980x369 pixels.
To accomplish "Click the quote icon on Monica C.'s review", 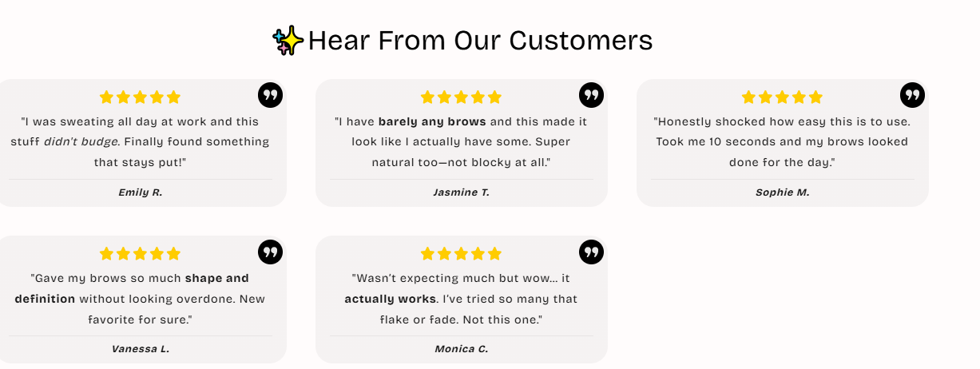I will coord(591,252).
